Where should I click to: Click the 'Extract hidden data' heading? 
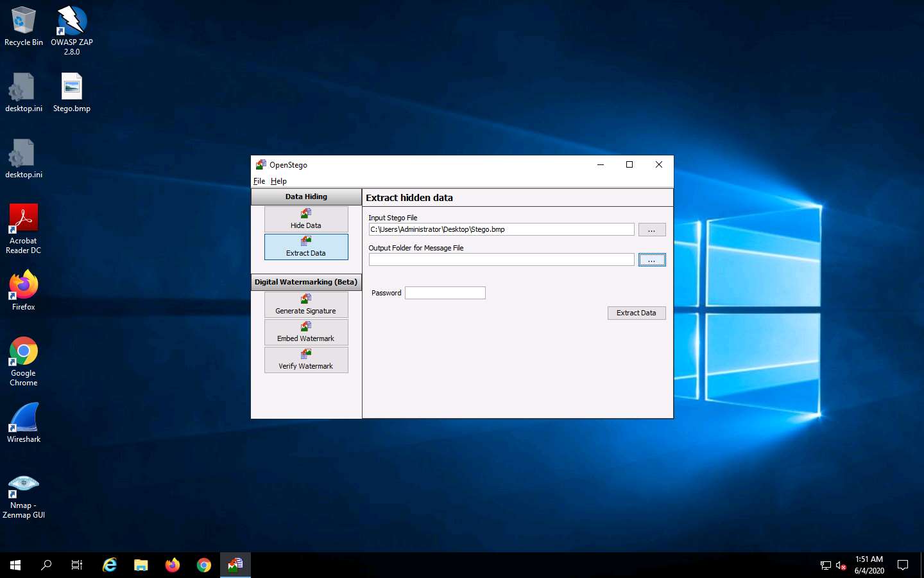(x=409, y=198)
